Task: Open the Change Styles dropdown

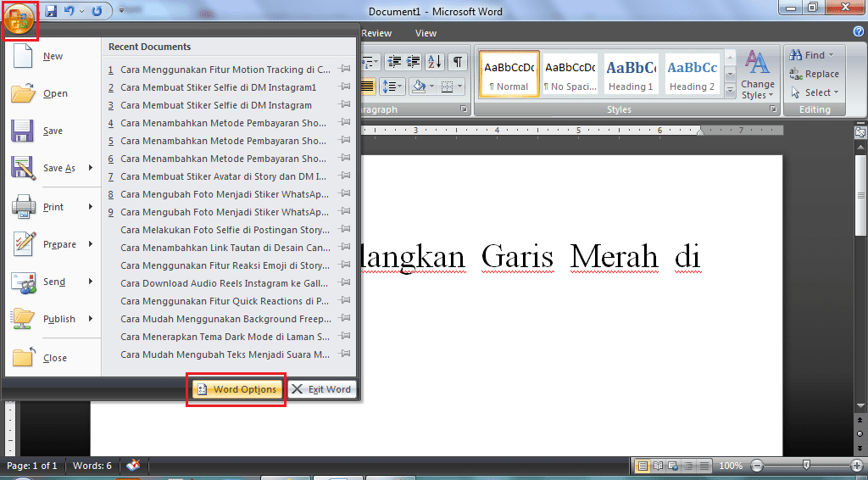Action: click(757, 75)
